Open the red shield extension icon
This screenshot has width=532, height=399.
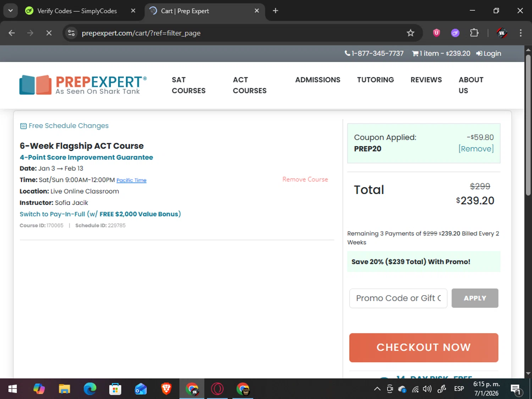pyautogui.click(x=437, y=33)
